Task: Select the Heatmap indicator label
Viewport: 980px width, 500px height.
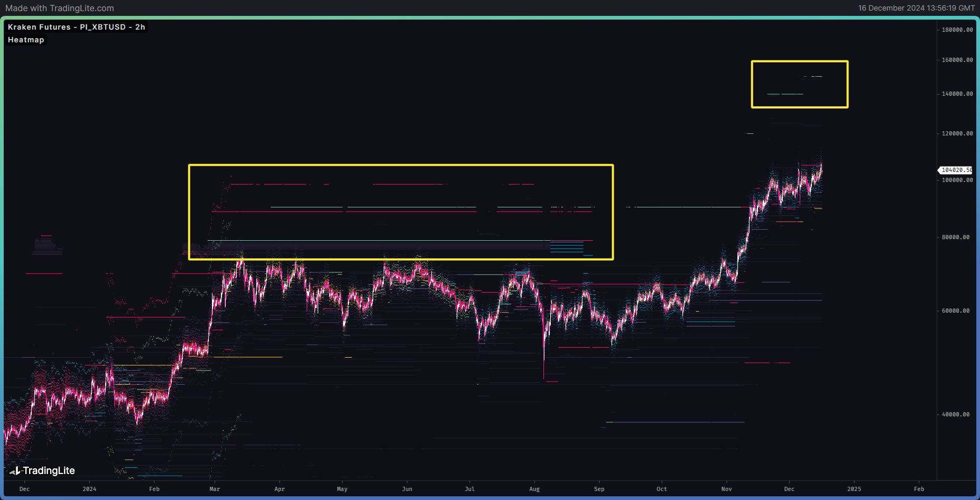Action: (26, 40)
